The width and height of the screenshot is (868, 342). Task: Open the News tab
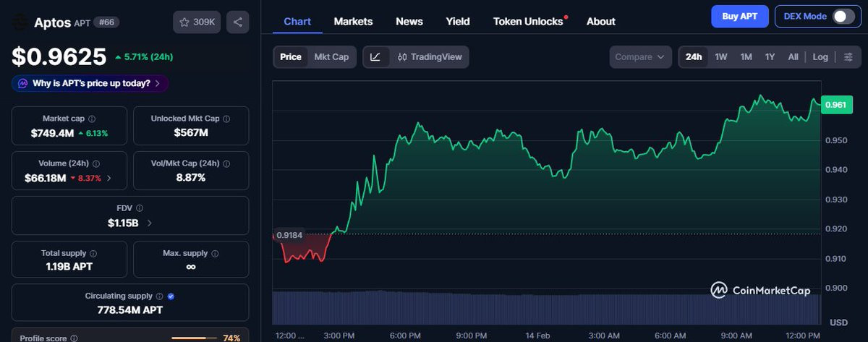pos(409,22)
